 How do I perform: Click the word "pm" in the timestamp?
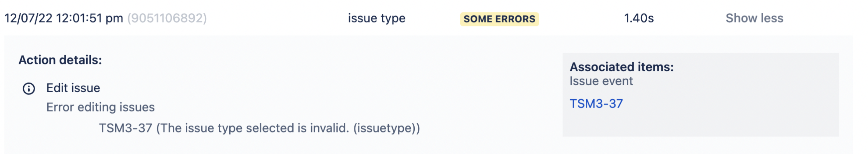pyautogui.click(x=114, y=18)
